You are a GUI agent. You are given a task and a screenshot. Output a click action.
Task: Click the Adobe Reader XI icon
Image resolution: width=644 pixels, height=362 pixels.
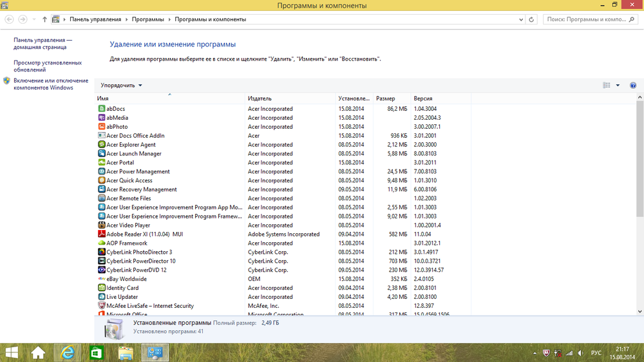click(102, 234)
